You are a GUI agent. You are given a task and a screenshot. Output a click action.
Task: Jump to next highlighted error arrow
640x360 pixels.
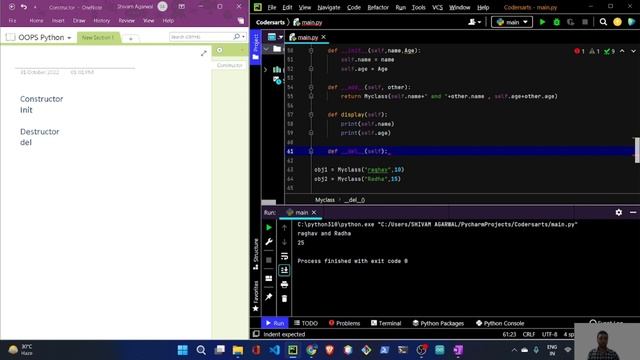point(633,51)
